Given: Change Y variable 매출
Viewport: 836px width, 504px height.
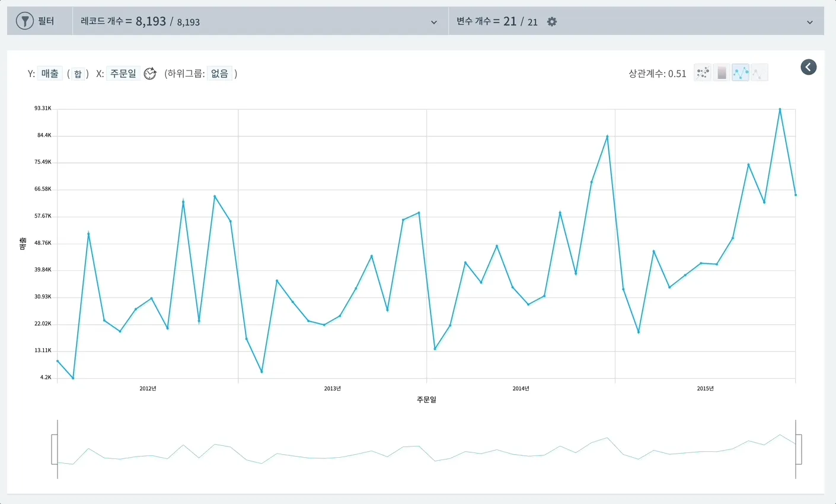Looking at the screenshot, I should click(x=50, y=74).
